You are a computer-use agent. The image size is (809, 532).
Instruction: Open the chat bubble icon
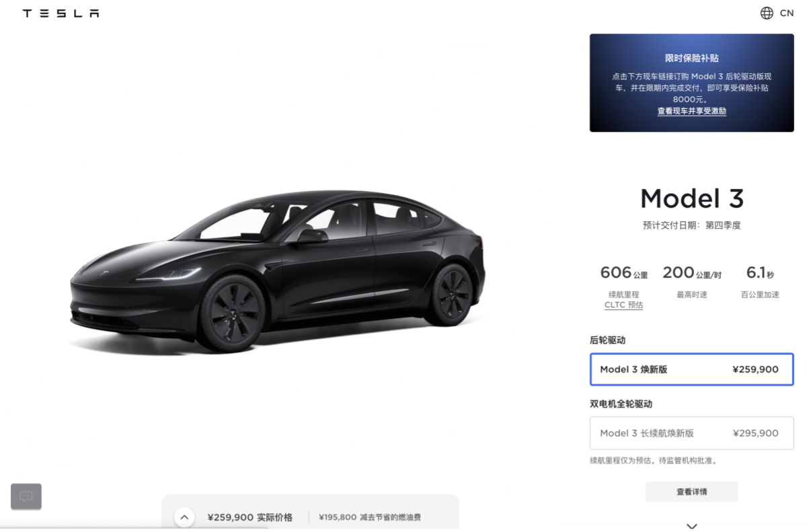click(x=26, y=496)
